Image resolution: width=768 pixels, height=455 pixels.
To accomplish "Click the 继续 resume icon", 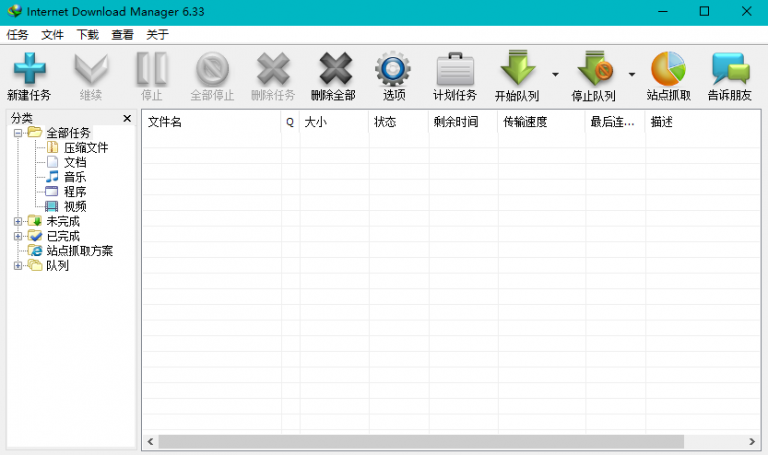I will (x=91, y=69).
